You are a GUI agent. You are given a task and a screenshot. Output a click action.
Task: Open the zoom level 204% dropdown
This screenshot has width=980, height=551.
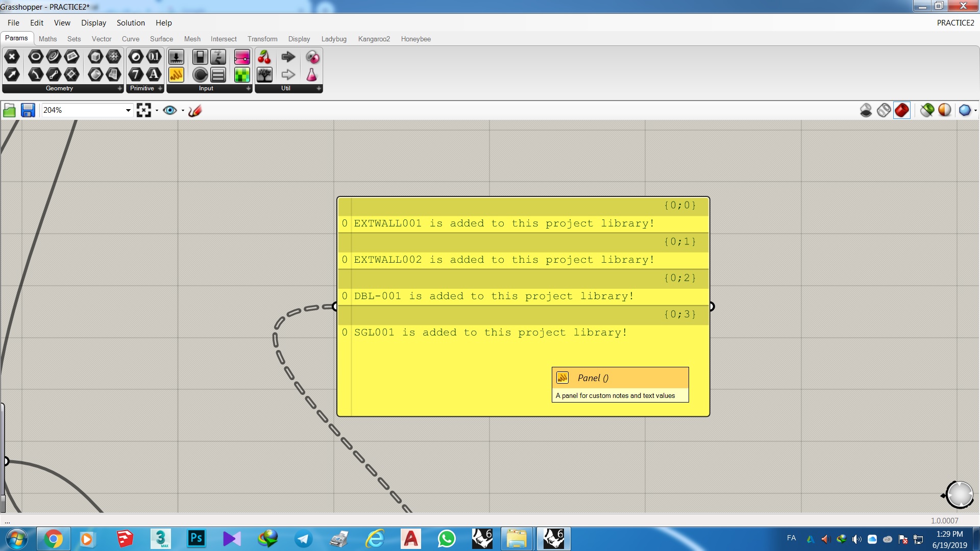tap(128, 110)
